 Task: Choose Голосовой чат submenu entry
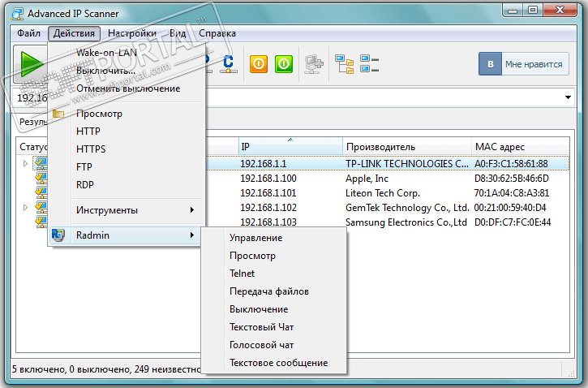coord(274,345)
